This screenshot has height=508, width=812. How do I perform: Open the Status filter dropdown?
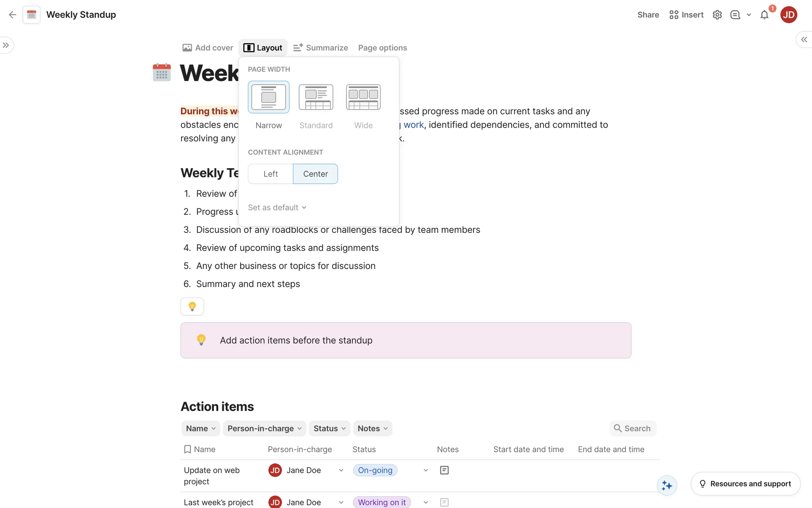pos(329,428)
